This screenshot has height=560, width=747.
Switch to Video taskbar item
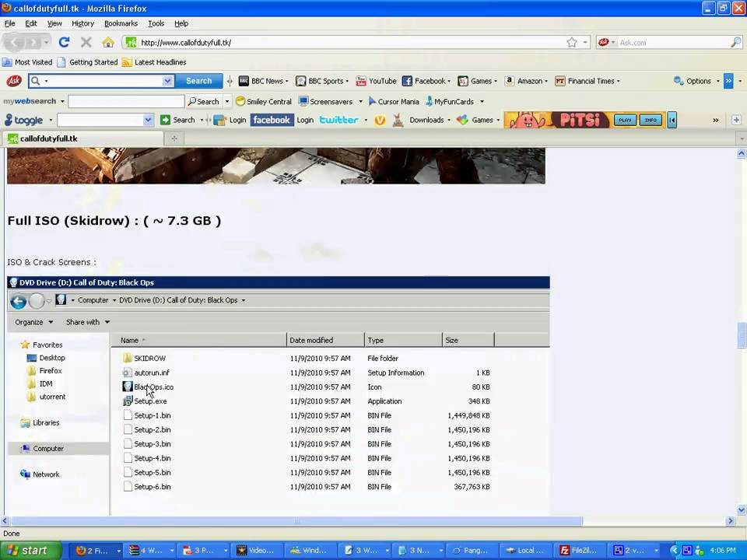point(256,551)
